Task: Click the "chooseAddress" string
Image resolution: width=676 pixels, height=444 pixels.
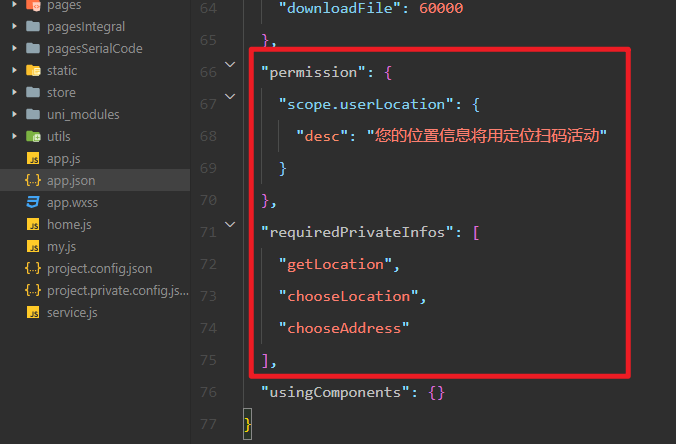Action: click(344, 328)
